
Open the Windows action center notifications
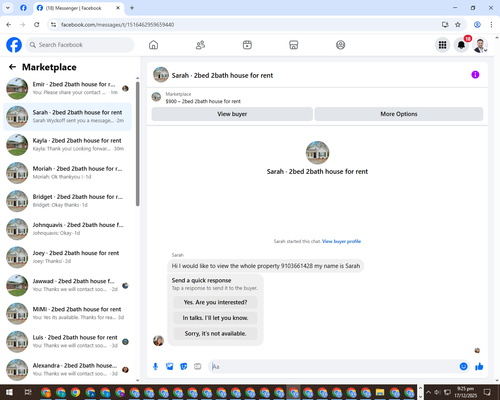pos(487,392)
